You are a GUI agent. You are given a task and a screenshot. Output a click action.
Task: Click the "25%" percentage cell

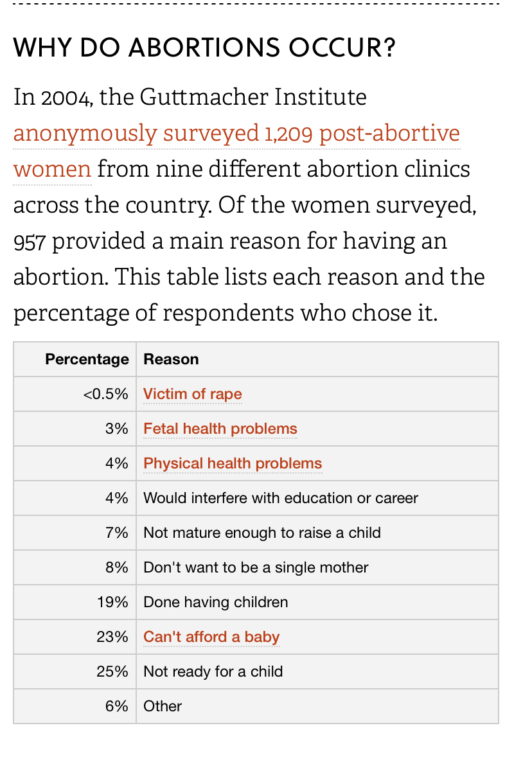coord(112,671)
